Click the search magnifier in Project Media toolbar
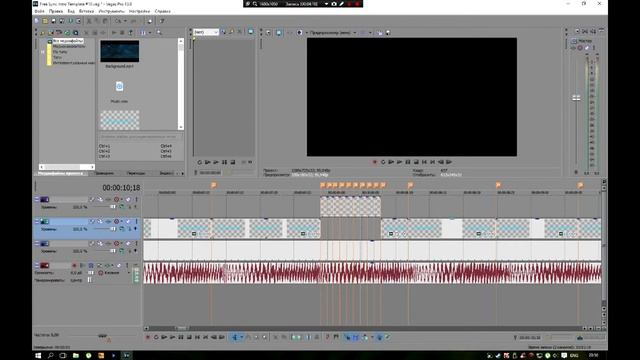This screenshot has width=640, height=360. (x=159, y=32)
